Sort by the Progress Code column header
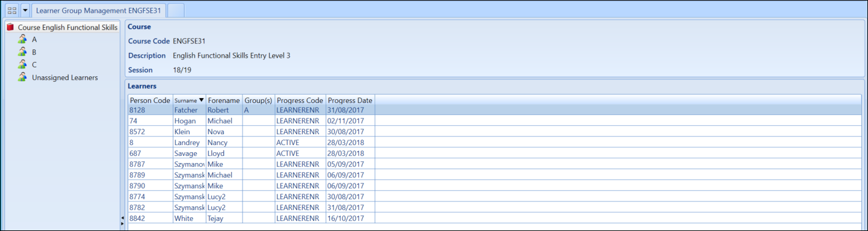The image size is (868, 231). [x=300, y=100]
